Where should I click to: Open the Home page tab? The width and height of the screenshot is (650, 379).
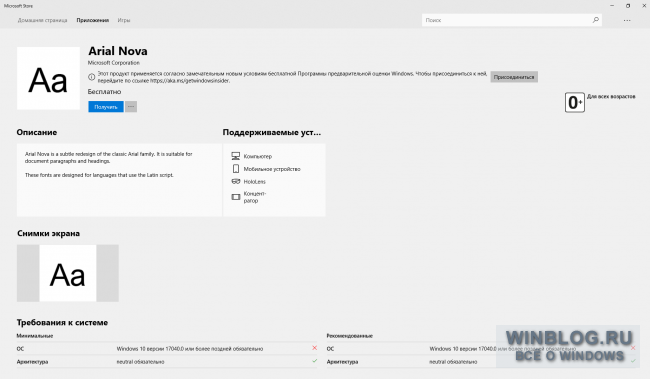[42, 20]
